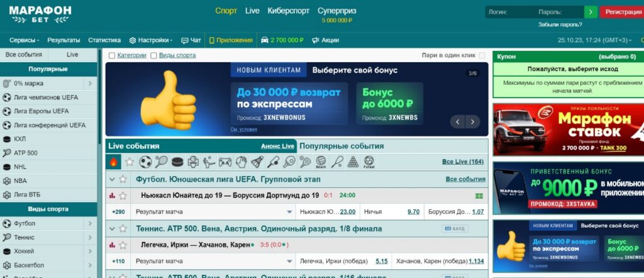Viewport: 644px width, 278px height.
Task: Favorite the Ньюкасл Юнайтед до 19 match star
Action: (x=123, y=196)
